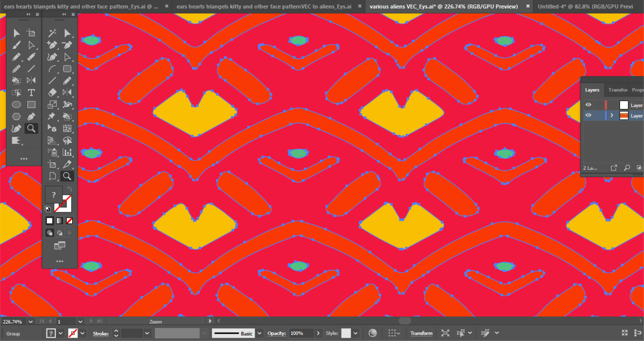
Task: Enable Draw Normal mode
Action: coord(49,233)
